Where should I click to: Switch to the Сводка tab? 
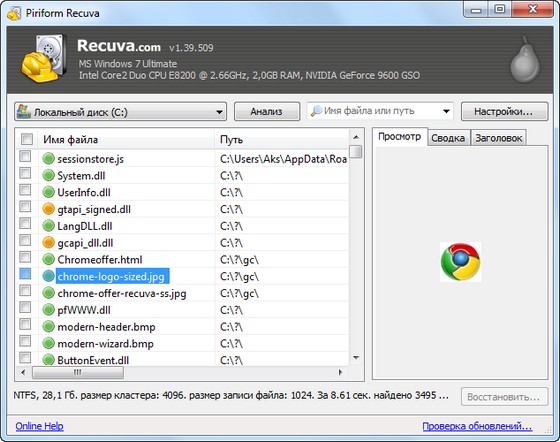[448, 138]
